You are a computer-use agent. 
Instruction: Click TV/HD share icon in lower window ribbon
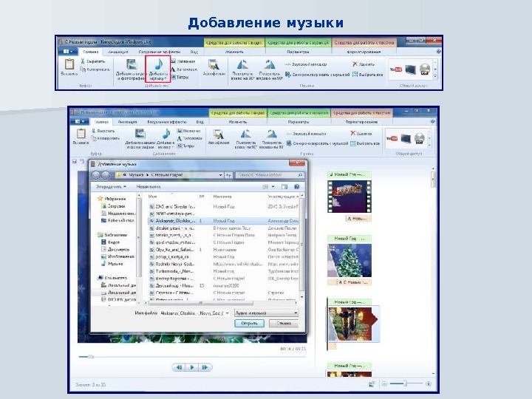pos(406,138)
